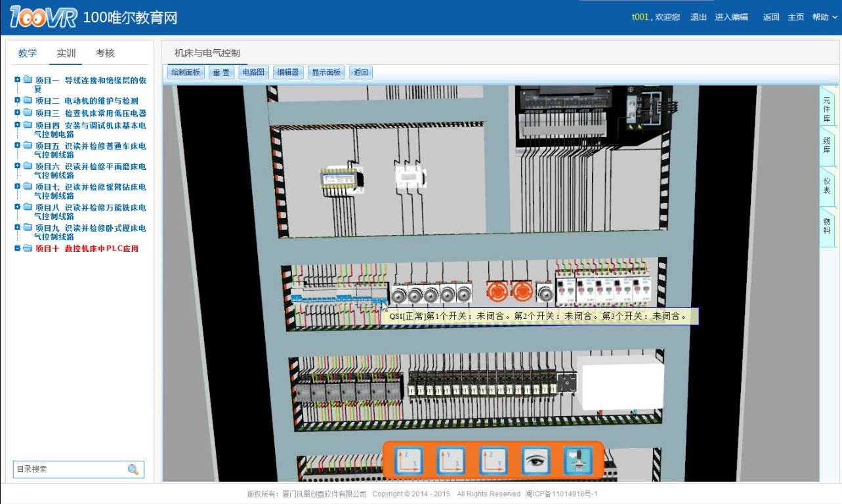Click the 电路图 toolbar button
The image size is (842, 504).
(253, 72)
